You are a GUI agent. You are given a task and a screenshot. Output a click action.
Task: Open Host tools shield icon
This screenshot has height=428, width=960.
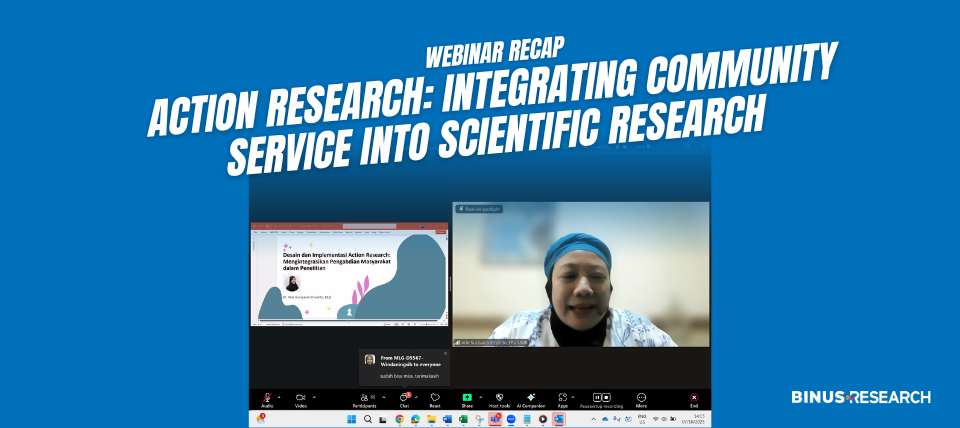click(500, 398)
